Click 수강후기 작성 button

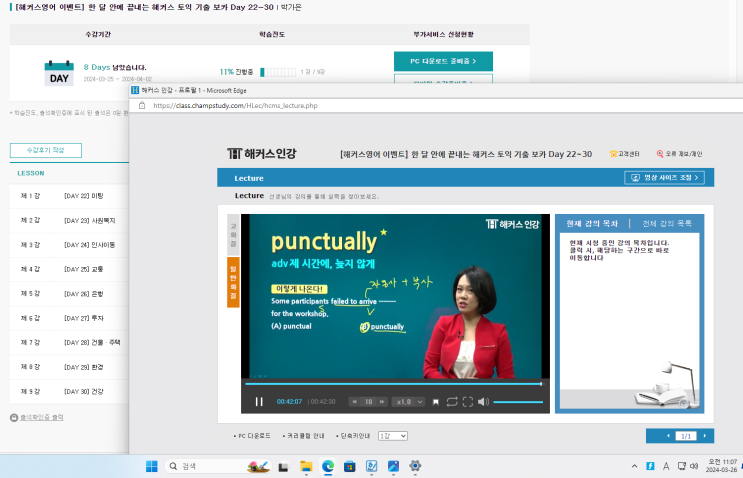coord(45,150)
